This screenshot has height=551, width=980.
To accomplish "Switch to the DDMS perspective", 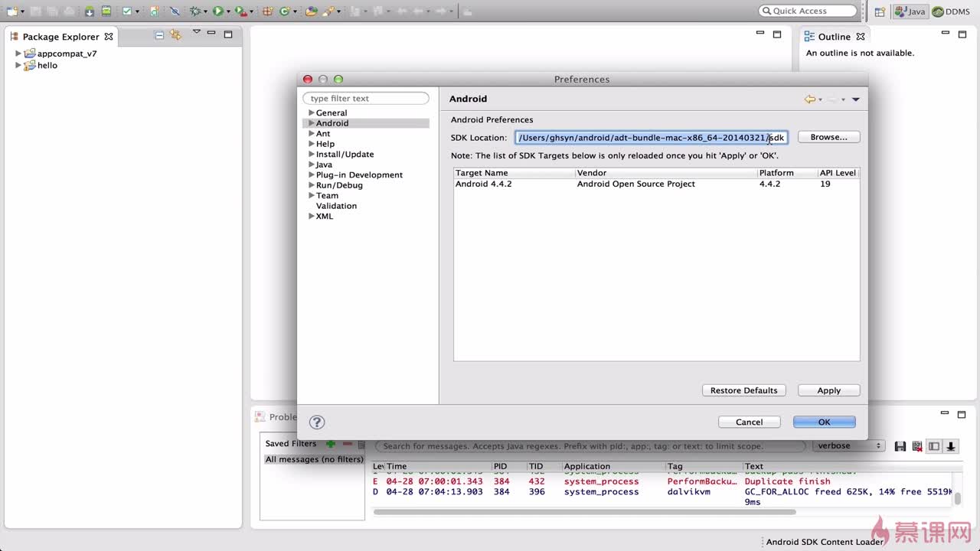I will (951, 11).
